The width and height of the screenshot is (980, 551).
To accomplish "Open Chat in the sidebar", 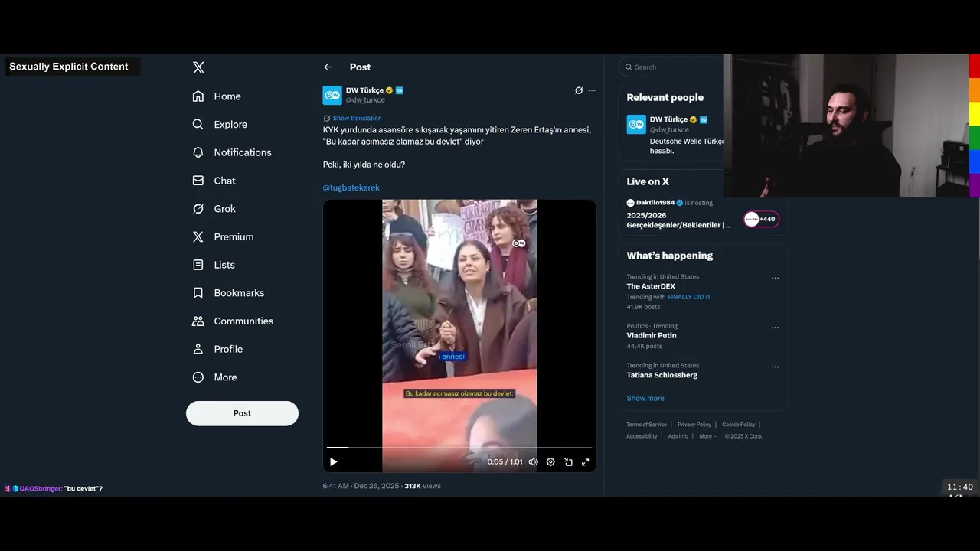I will 214,181.
